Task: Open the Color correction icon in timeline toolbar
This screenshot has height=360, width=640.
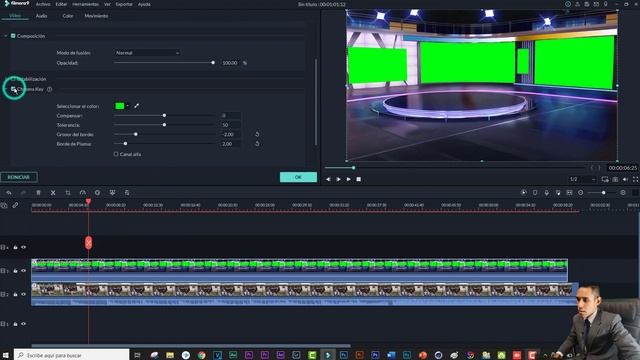Action: click(x=98, y=193)
